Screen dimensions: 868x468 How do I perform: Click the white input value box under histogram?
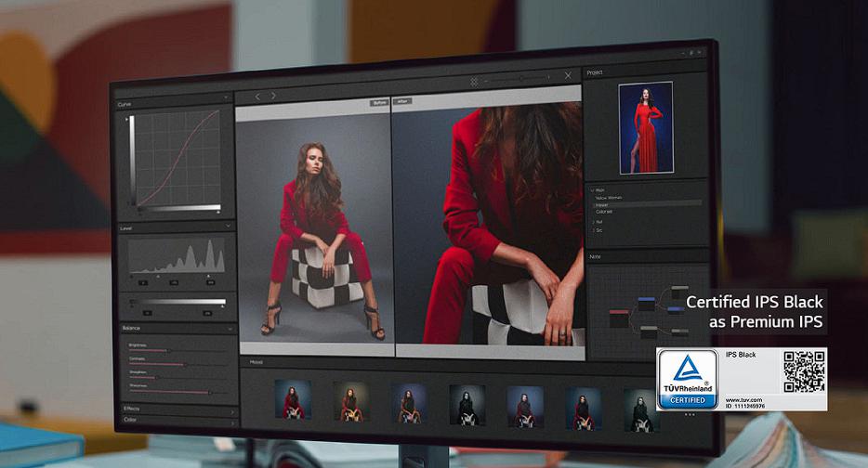(210, 282)
